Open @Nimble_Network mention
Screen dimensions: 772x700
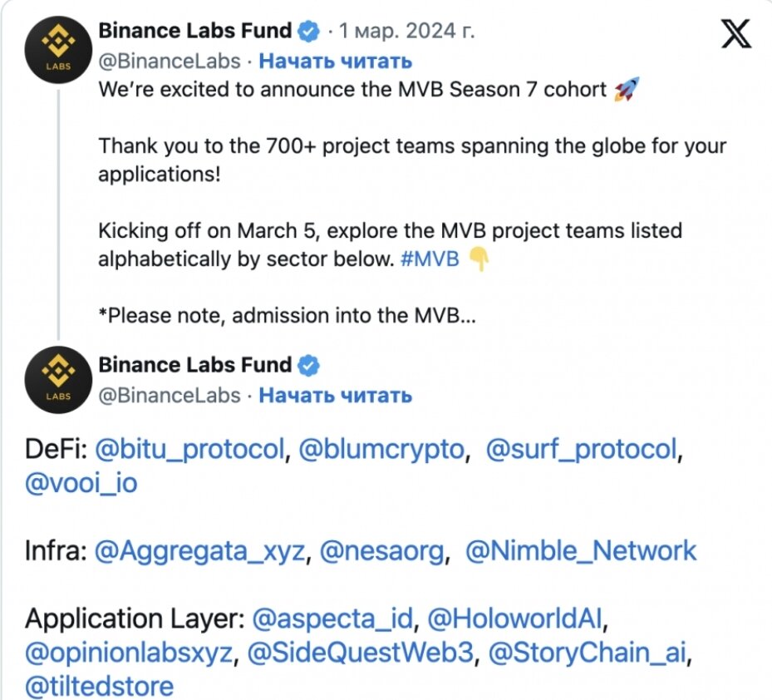pyautogui.click(x=581, y=550)
